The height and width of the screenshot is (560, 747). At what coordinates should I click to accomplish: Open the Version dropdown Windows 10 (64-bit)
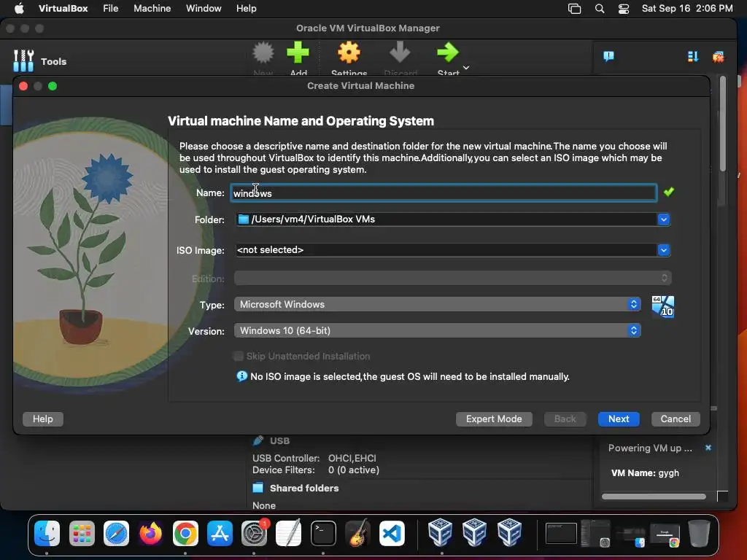click(438, 330)
